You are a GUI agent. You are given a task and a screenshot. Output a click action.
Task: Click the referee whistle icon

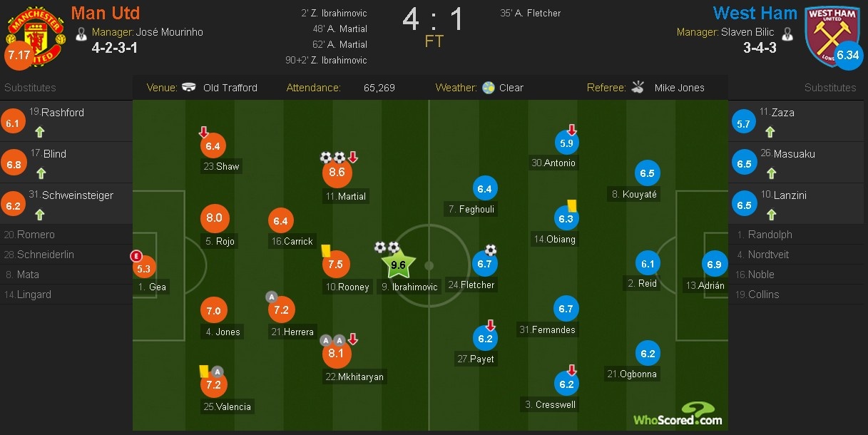[x=638, y=88]
